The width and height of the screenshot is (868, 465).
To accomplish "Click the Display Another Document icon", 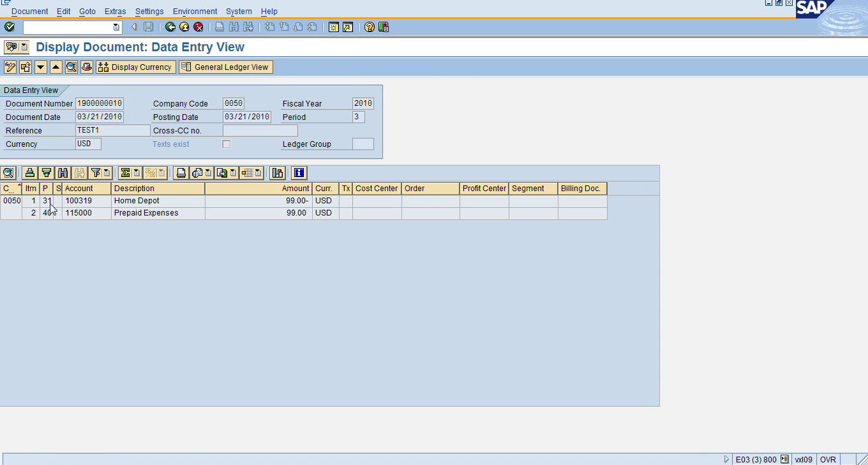I will pyautogui.click(x=25, y=67).
